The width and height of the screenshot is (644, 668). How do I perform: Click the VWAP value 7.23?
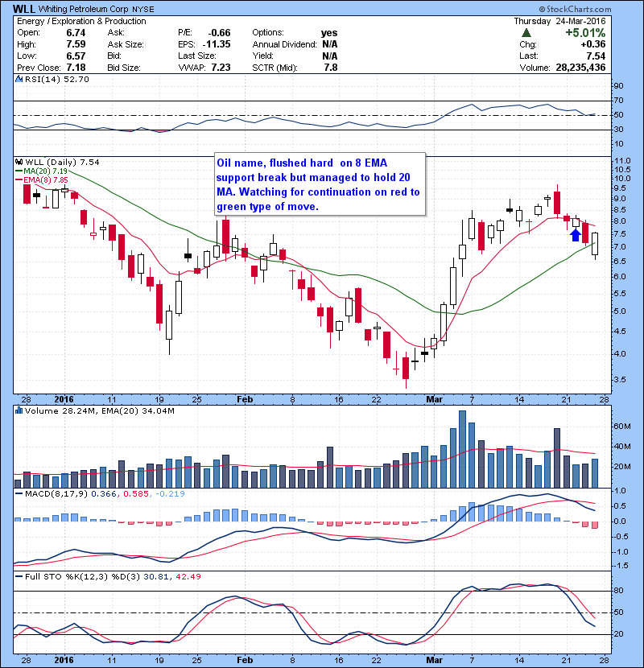pos(221,68)
